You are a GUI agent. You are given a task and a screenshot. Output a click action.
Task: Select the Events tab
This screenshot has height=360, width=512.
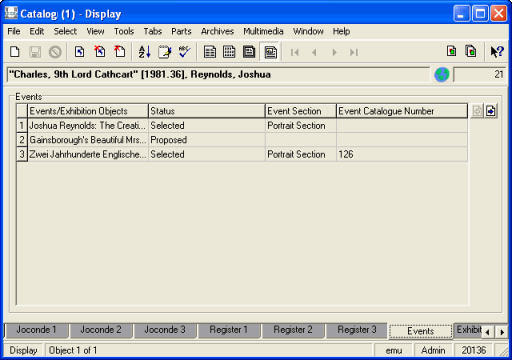point(420,331)
